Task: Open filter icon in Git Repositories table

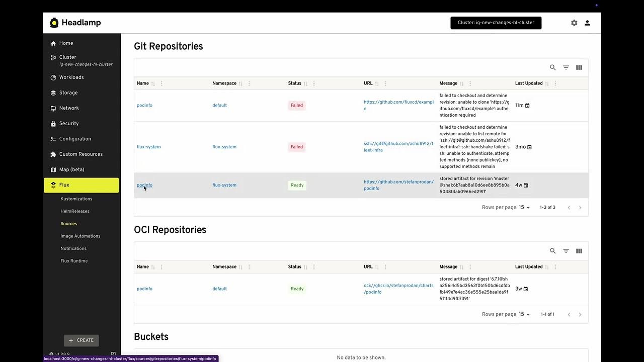Action: (x=566, y=67)
